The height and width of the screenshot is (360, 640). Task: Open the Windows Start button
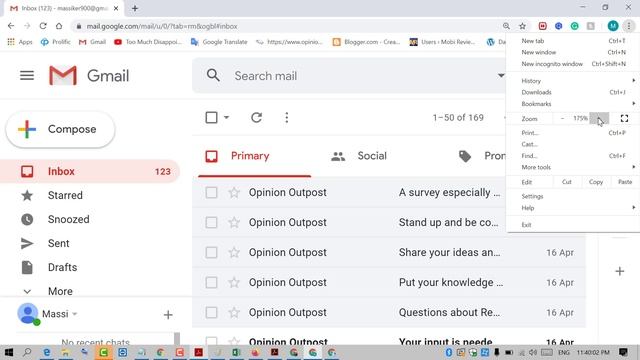coord(8,352)
